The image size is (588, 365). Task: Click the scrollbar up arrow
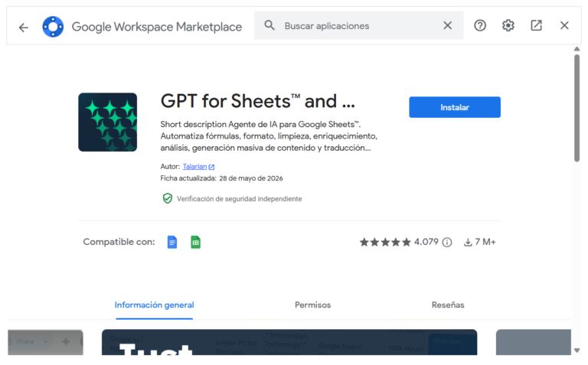click(x=577, y=49)
